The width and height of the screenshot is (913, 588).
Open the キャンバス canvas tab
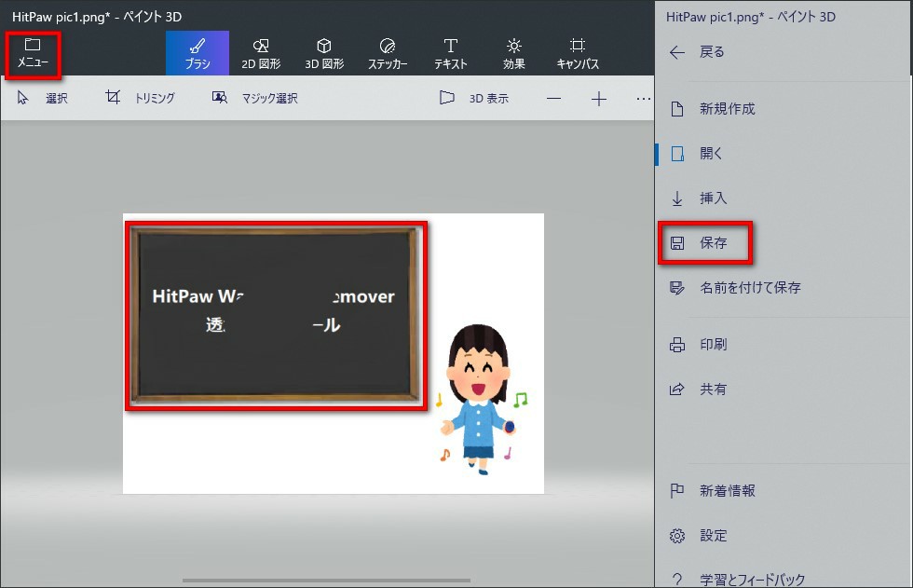577,53
